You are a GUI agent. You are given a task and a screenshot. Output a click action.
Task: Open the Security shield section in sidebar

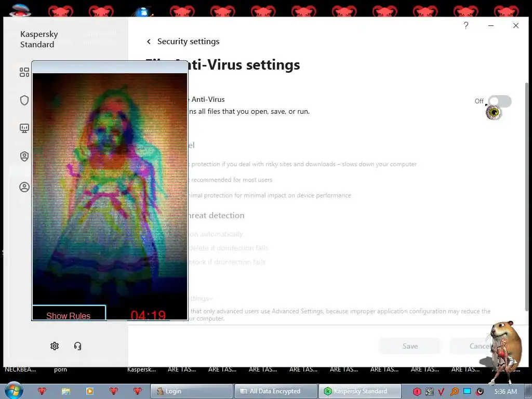(24, 100)
